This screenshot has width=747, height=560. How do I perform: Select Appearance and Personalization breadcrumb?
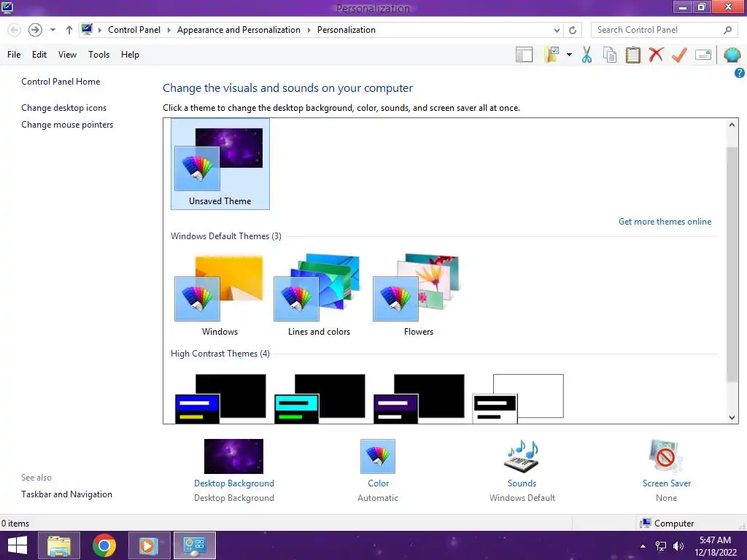tap(239, 30)
